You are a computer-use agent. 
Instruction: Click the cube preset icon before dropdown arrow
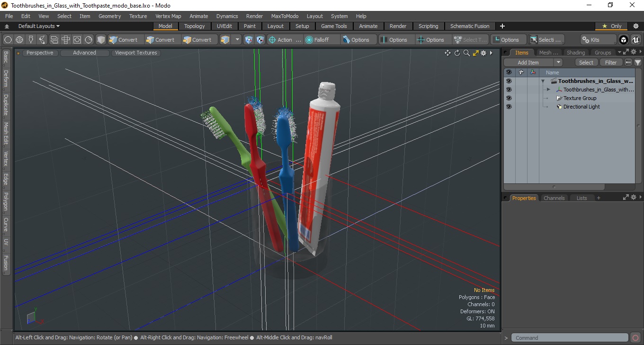(x=225, y=40)
